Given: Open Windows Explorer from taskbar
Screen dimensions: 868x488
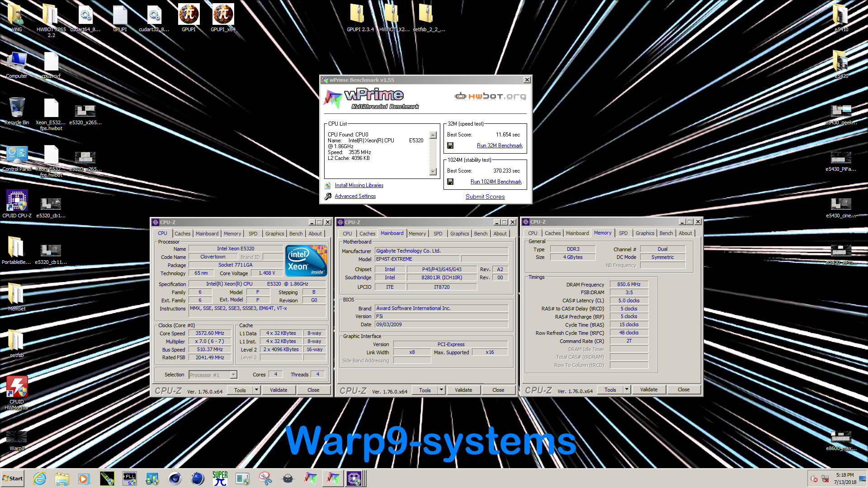Looking at the screenshot, I should coord(62,478).
